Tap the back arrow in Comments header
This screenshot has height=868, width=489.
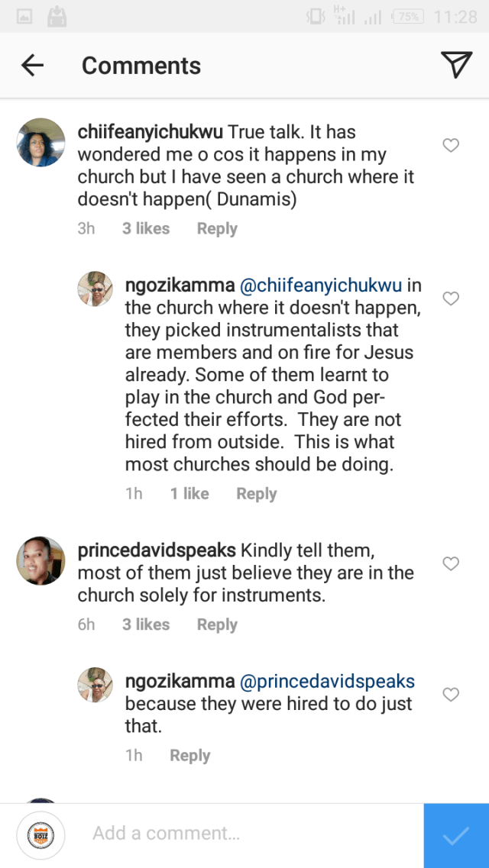[x=32, y=66]
